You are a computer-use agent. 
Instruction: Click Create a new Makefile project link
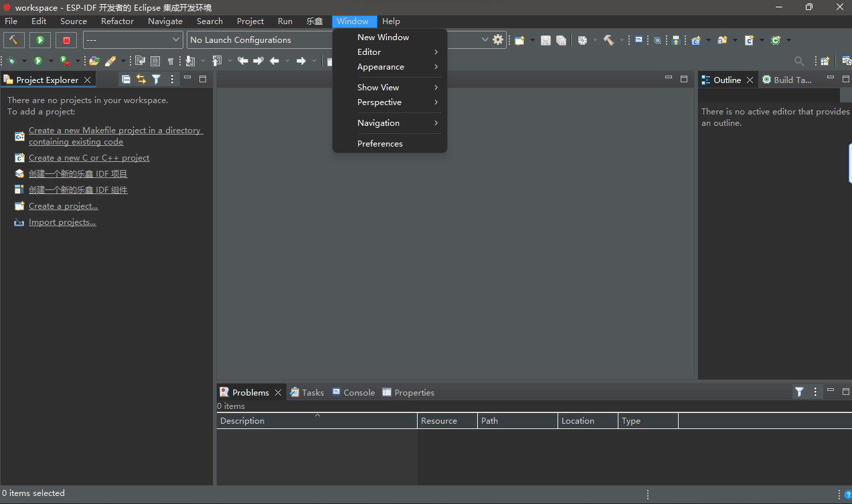pyautogui.click(x=116, y=136)
